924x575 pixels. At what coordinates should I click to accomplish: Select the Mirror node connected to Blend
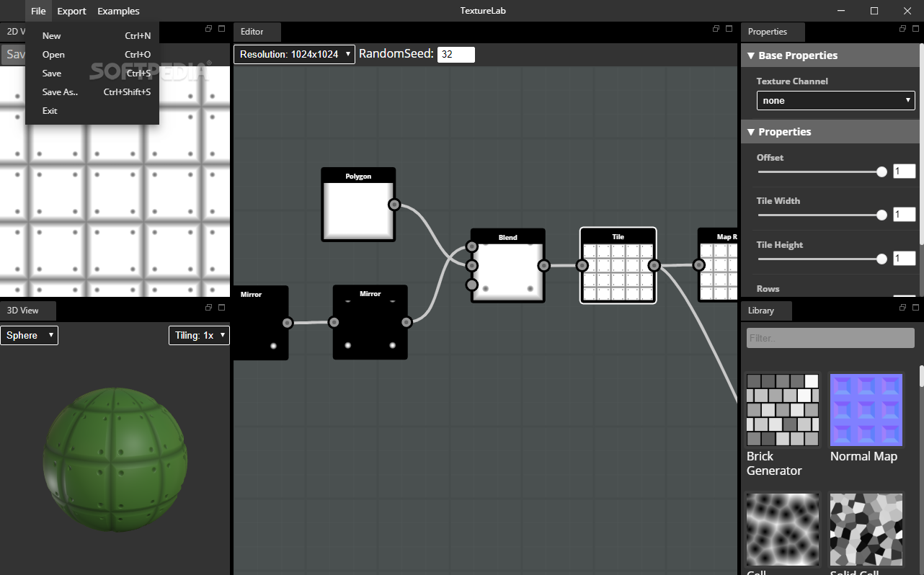pos(370,322)
